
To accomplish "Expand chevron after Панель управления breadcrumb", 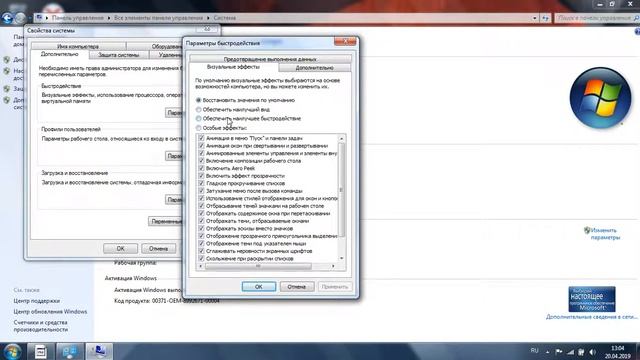I will 109,18.
